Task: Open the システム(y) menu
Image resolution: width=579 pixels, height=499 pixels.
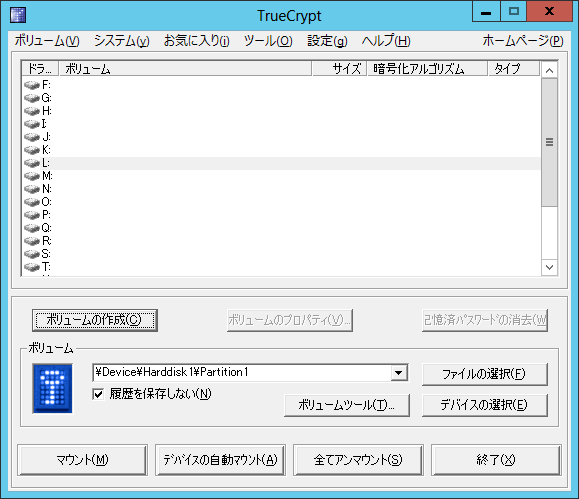Action: pyautogui.click(x=121, y=41)
